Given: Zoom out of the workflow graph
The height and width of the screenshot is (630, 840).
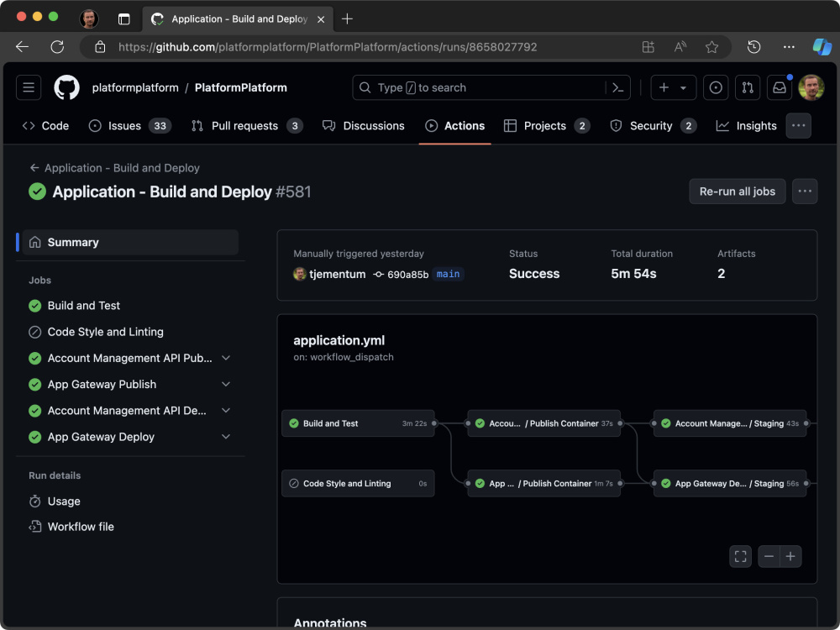Looking at the screenshot, I should pyautogui.click(x=769, y=556).
